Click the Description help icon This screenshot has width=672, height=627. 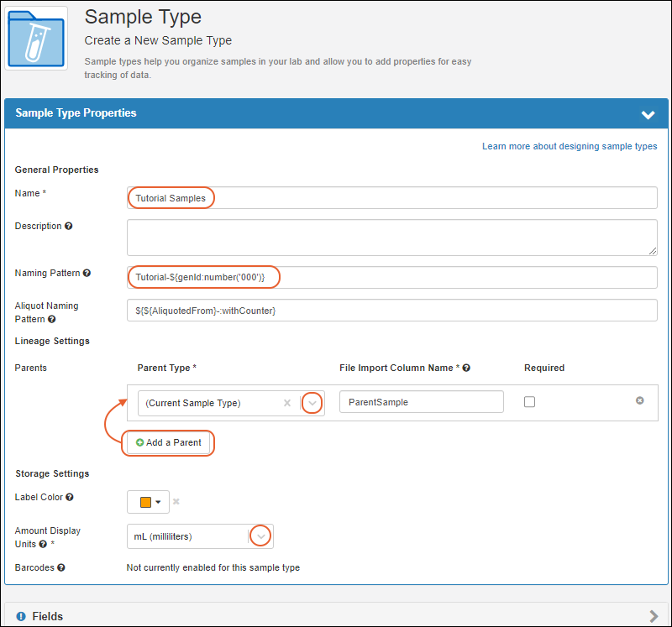[69, 226]
